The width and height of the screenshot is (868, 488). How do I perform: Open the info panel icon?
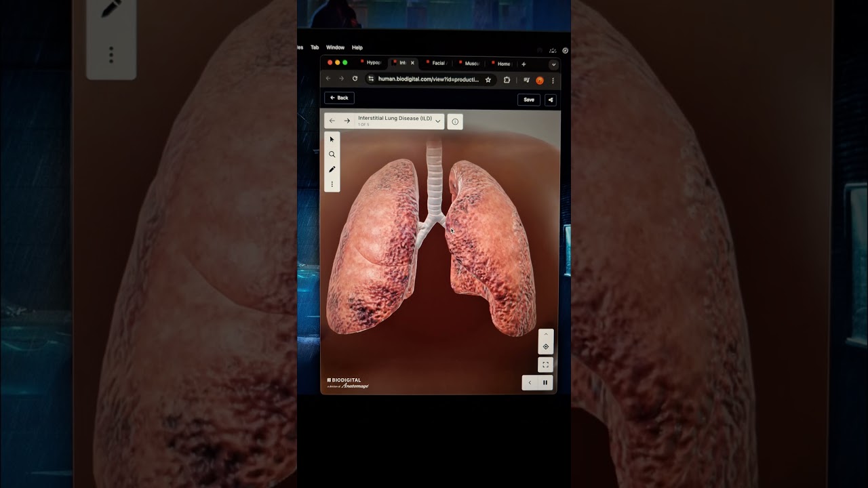tap(455, 122)
